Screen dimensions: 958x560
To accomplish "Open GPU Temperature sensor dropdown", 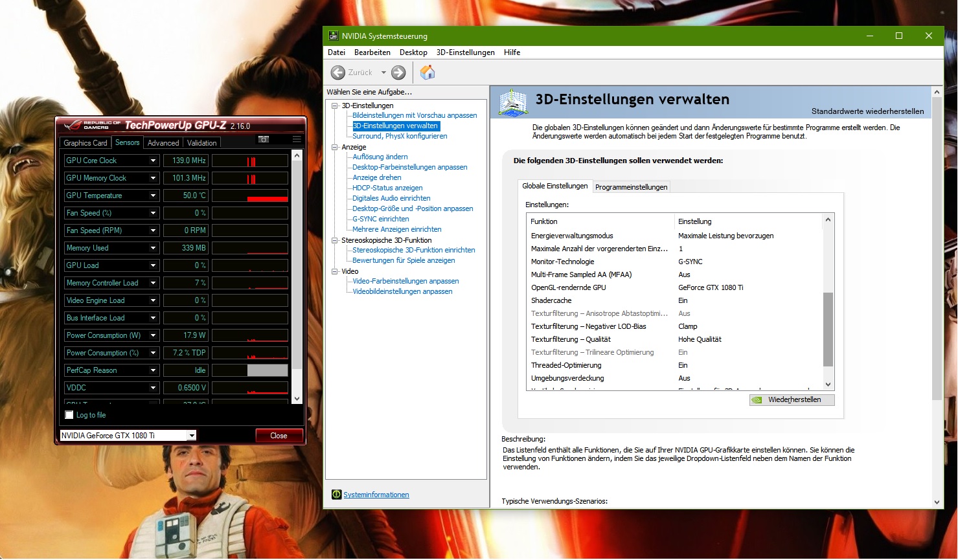I will tap(154, 196).
